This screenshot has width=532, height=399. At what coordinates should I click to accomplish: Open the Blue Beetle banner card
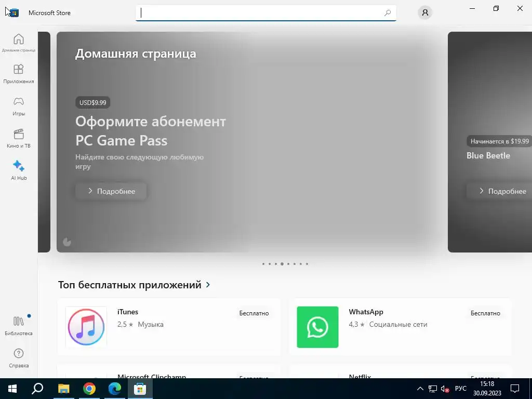click(490, 142)
